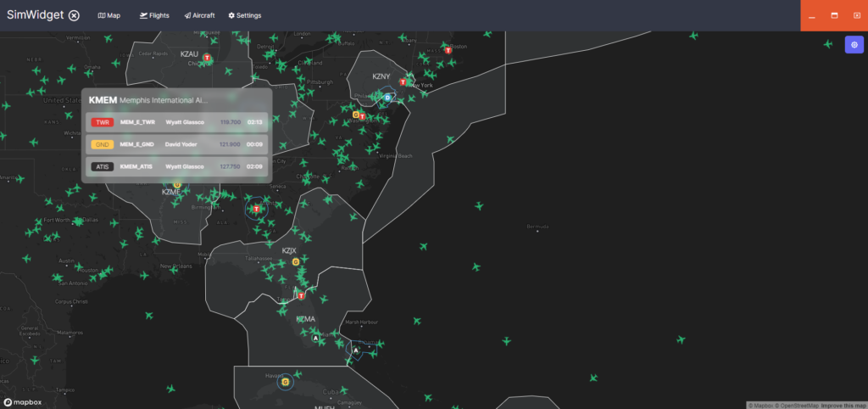Image resolution: width=868 pixels, height=409 pixels.
Task: Open the map settings gear button
Action: [854, 45]
